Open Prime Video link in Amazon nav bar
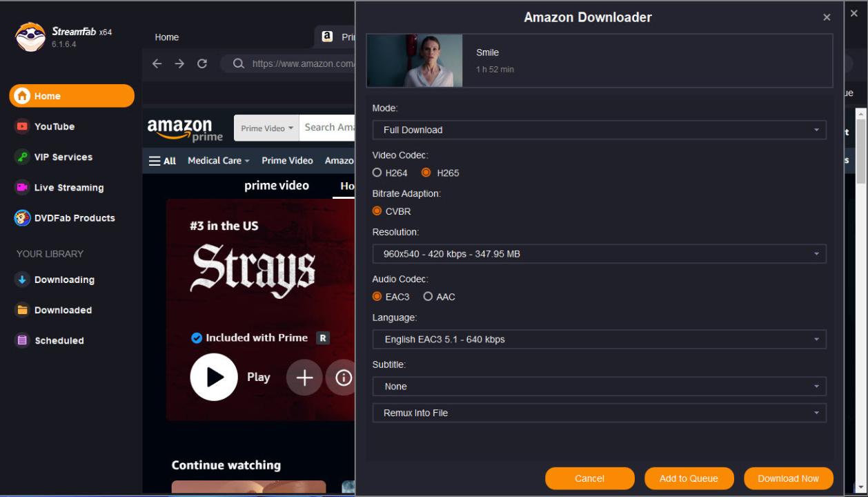This screenshot has width=868, height=497. point(287,161)
